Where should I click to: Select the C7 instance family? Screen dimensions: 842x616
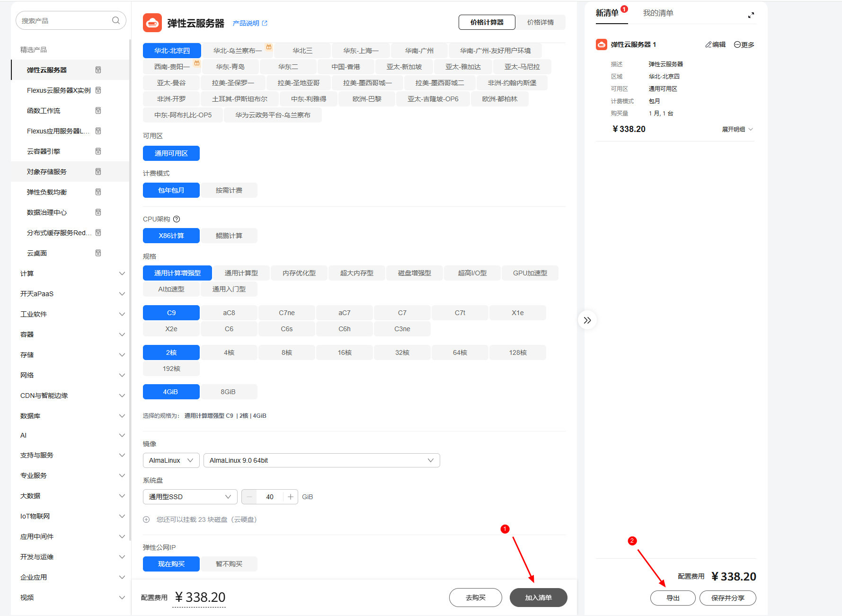point(402,313)
